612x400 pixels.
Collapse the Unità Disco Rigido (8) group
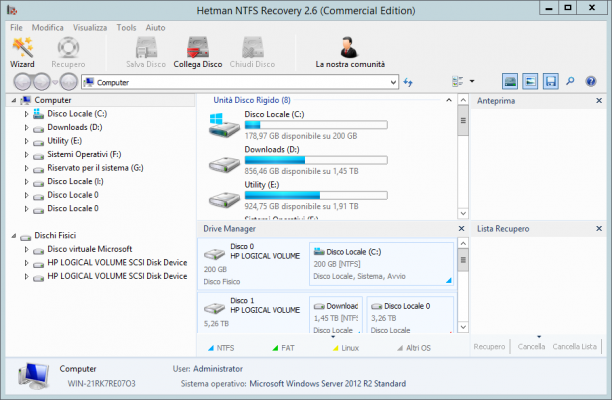[449, 100]
